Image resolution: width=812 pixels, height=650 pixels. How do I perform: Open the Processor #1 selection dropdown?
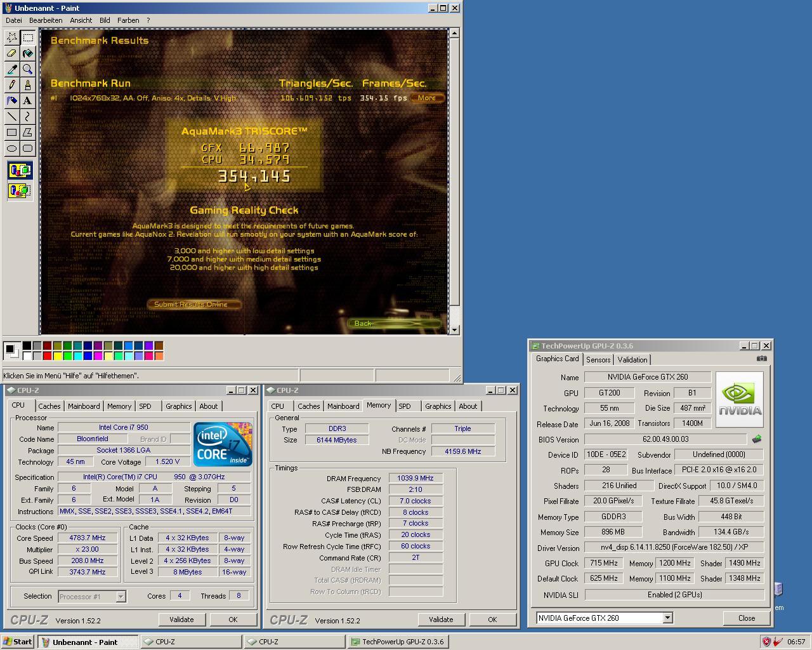[x=121, y=597]
